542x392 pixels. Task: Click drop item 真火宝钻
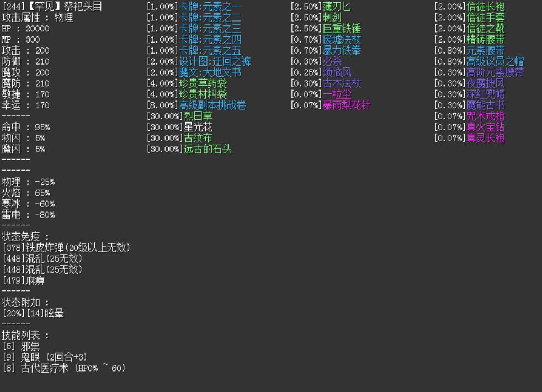(x=486, y=127)
